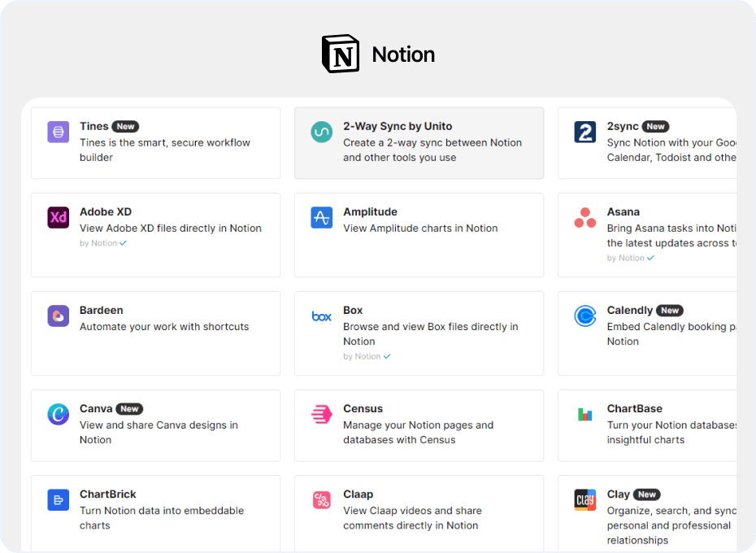Viewport: 756px width, 553px height.
Task: Click the Bardeen app icon
Action: coord(58,316)
